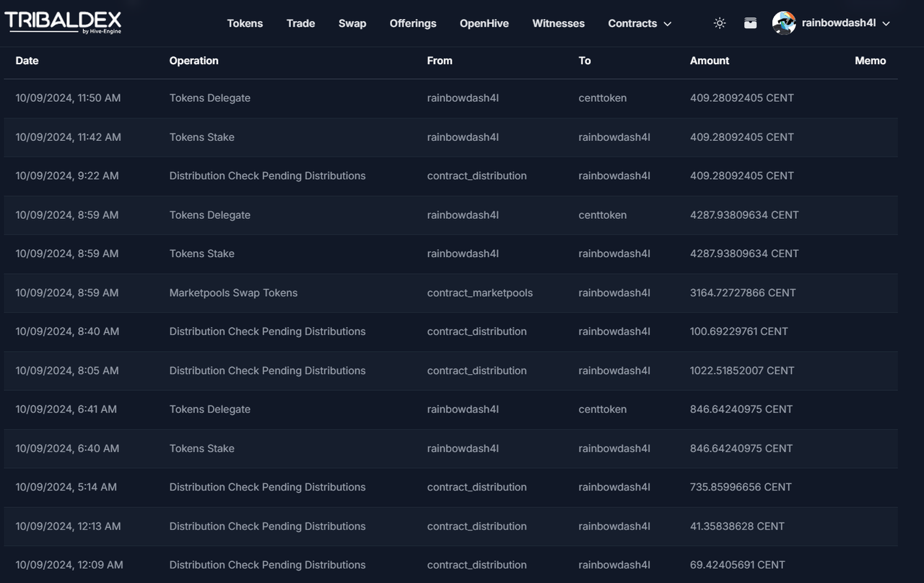Image resolution: width=924 pixels, height=583 pixels.
Task: Click the Amount column header
Action: coord(710,61)
